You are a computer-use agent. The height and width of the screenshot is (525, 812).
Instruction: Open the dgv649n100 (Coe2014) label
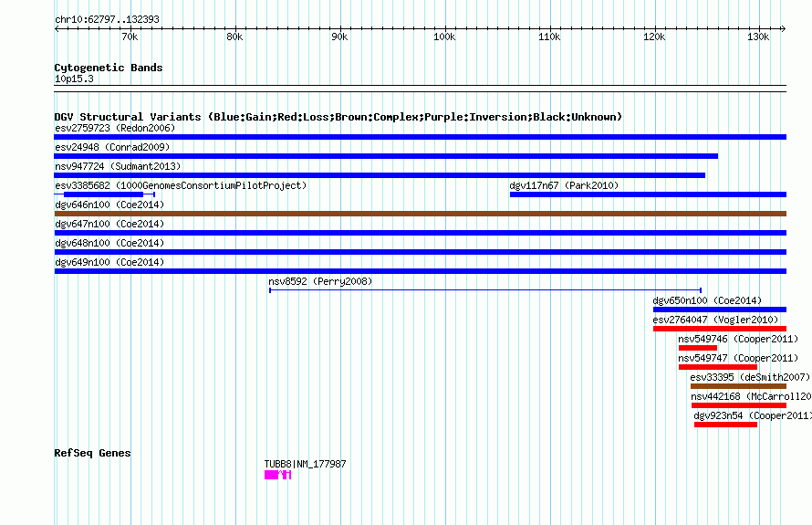pos(109,262)
